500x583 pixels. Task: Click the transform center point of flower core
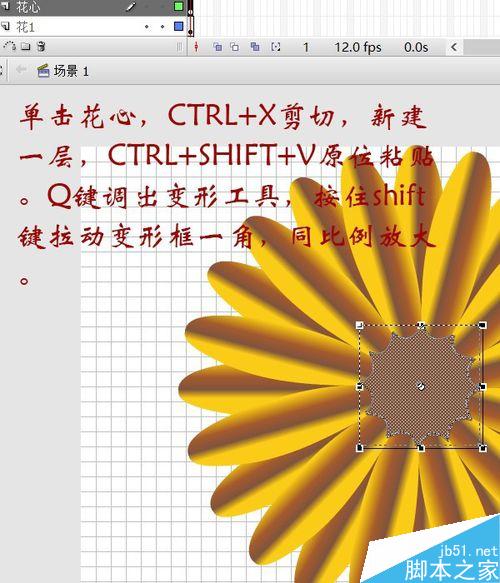pos(421,387)
